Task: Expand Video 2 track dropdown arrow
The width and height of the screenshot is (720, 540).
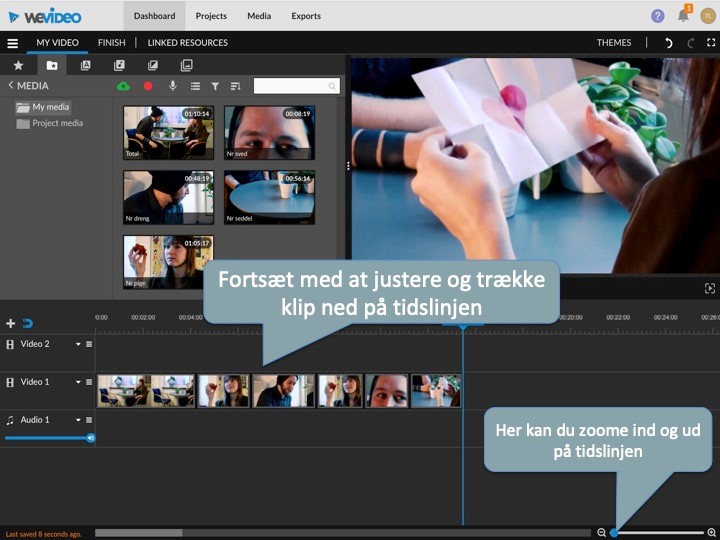Action: click(x=78, y=344)
